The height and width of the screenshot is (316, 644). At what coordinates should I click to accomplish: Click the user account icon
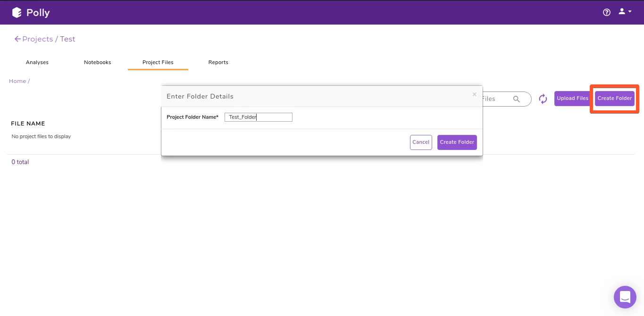[x=621, y=11]
